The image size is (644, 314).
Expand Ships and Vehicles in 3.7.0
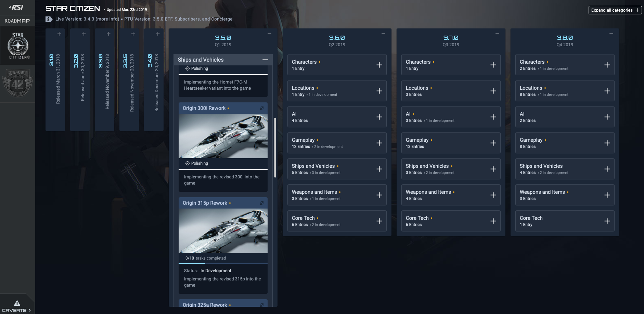493,169
